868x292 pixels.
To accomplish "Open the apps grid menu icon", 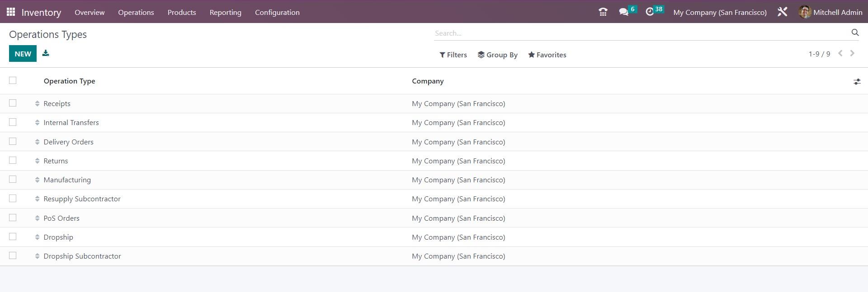I will point(11,12).
